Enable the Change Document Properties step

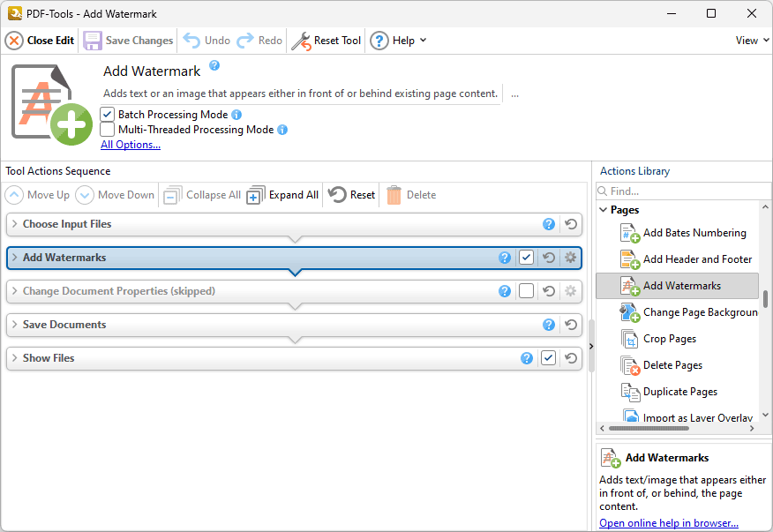(527, 291)
